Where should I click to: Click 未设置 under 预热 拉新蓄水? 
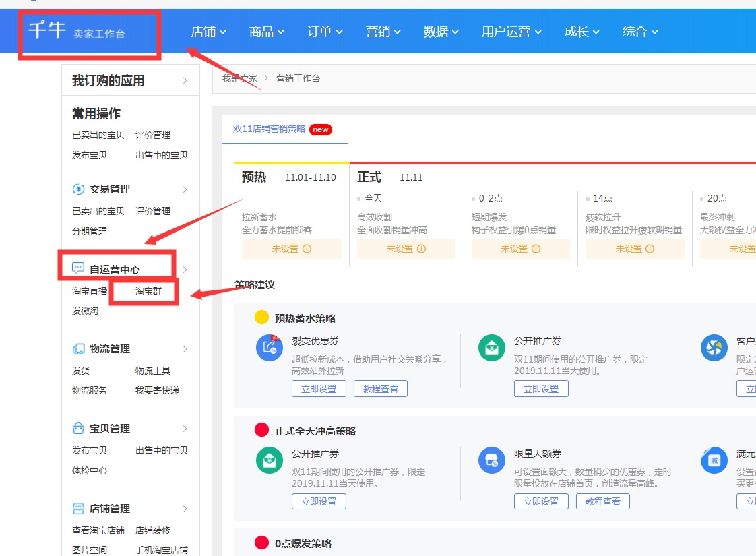[292, 249]
